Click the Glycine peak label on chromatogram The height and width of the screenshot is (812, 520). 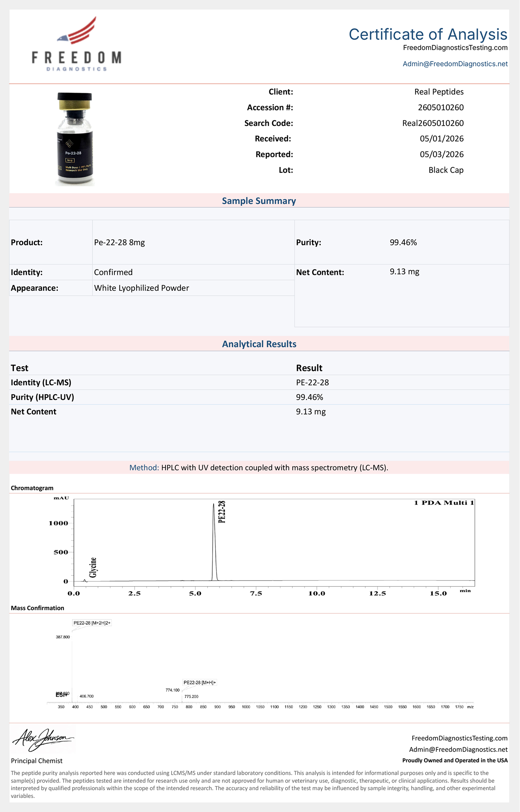[93, 567]
